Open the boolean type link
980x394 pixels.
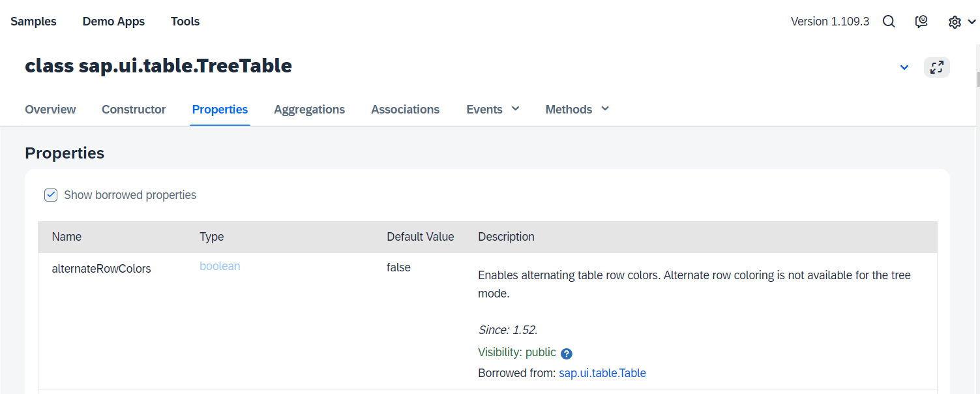tap(220, 266)
